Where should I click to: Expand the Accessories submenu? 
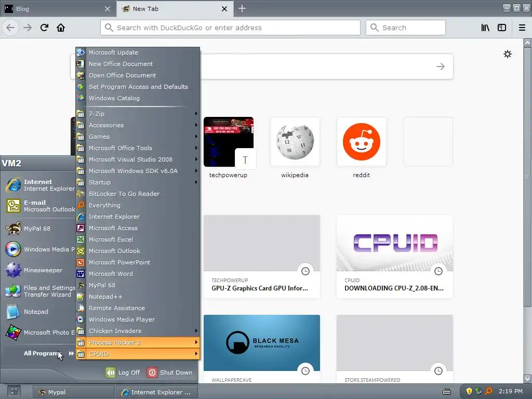138,125
